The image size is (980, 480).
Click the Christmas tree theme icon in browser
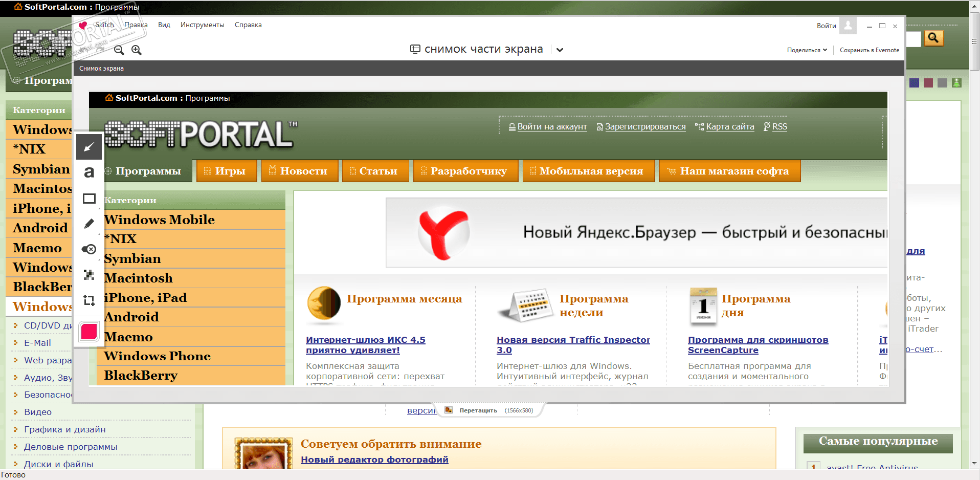pos(956,83)
